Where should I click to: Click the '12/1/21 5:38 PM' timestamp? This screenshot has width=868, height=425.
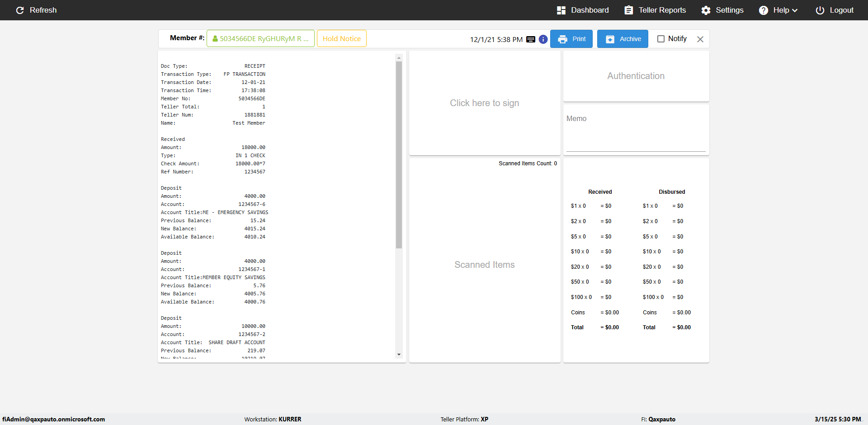(x=496, y=40)
